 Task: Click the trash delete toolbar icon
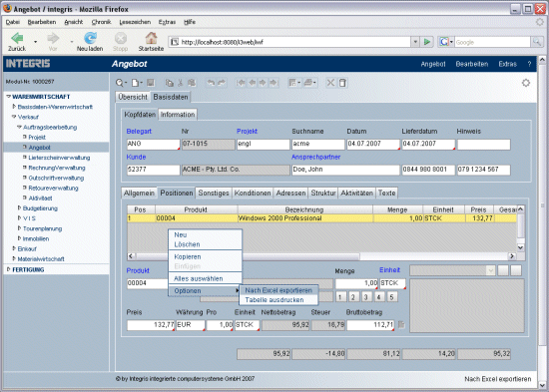(x=342, y=83)
